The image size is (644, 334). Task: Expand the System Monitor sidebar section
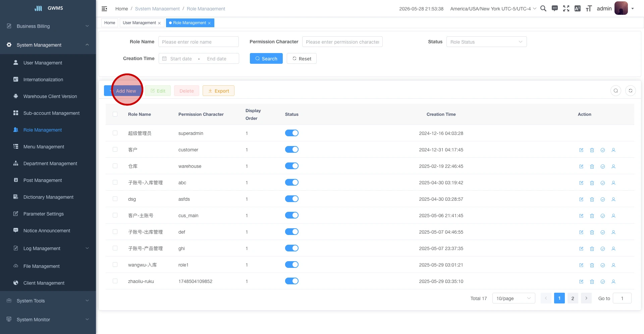48,320
